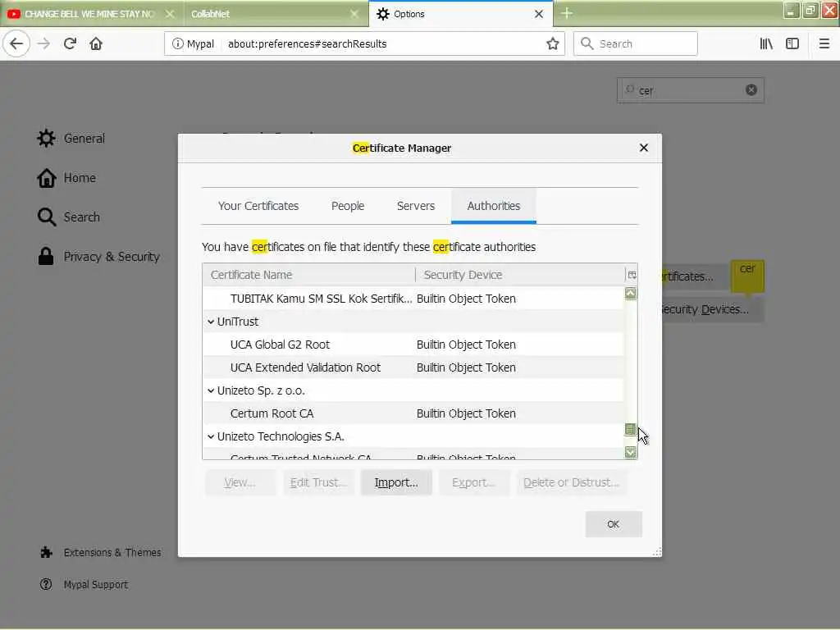This screenshot has width=840, height=630.
Task: Clear the preferences search field
Action: tap(751, 90)
